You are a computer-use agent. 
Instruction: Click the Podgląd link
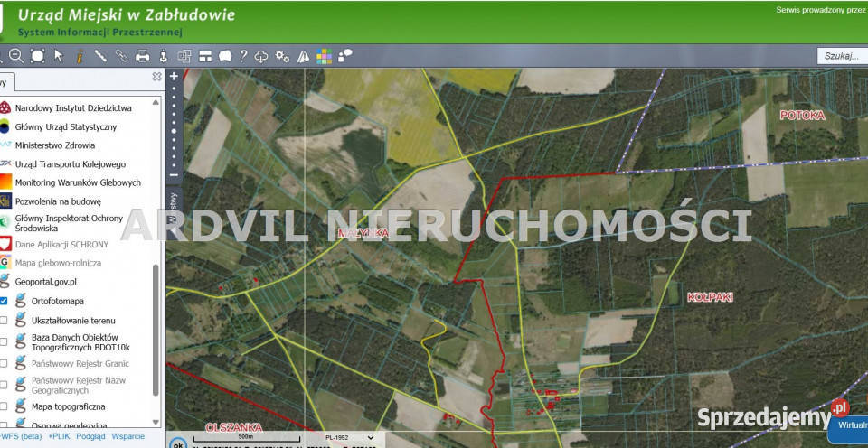(90, 436)
